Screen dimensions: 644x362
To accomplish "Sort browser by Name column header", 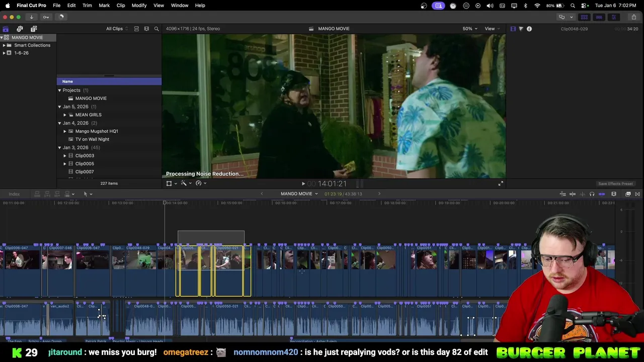I will (109, 81).
